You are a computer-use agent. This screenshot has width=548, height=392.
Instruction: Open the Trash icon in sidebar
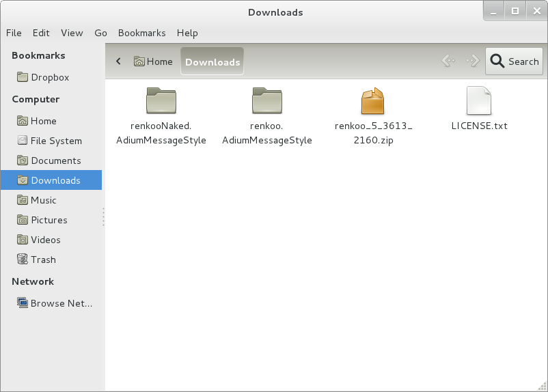pyautogui.click(x=23, y=260)
